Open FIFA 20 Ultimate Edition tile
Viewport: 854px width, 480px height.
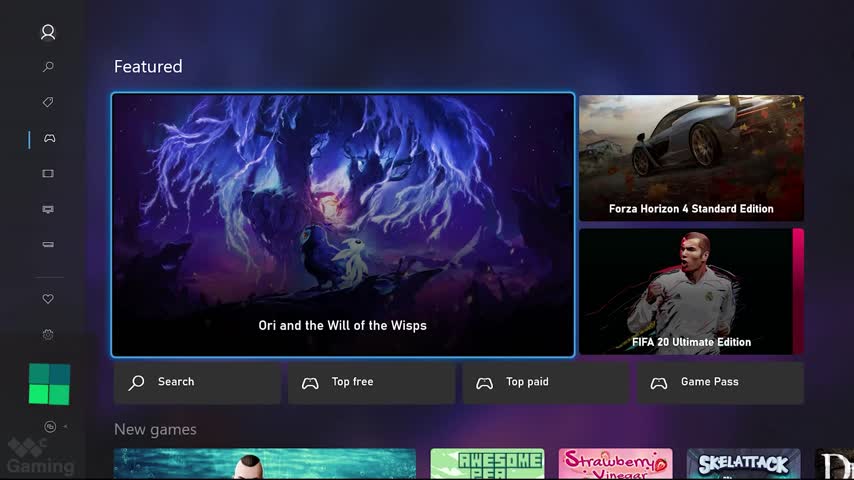pyautogui.click(x=691, y=291)
